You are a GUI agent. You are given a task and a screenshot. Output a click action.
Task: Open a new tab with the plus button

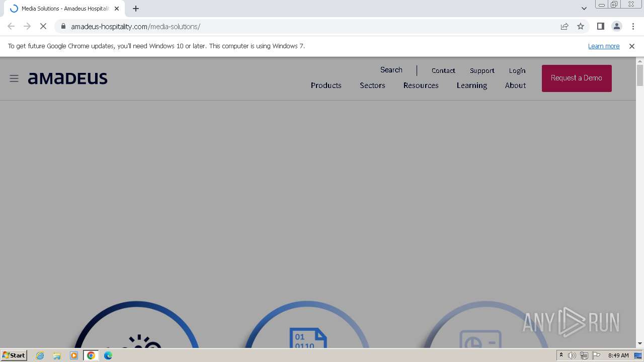tap(136, 9)
